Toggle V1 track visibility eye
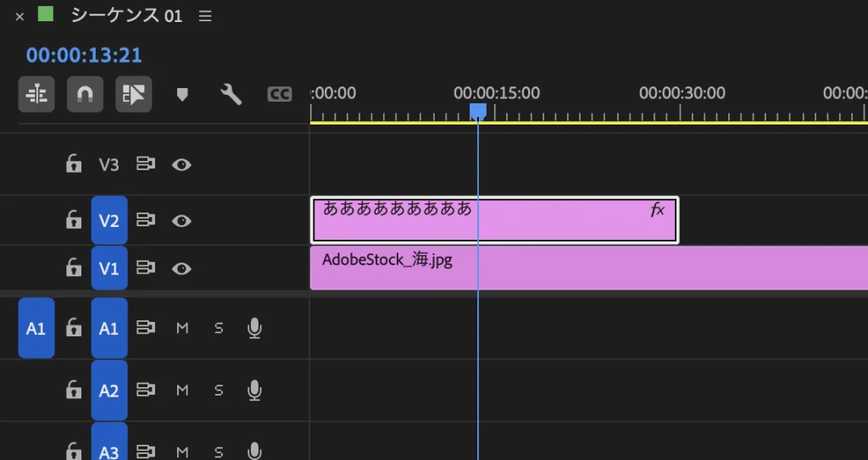This screenshot has width=868, height=460. point(181,269)
